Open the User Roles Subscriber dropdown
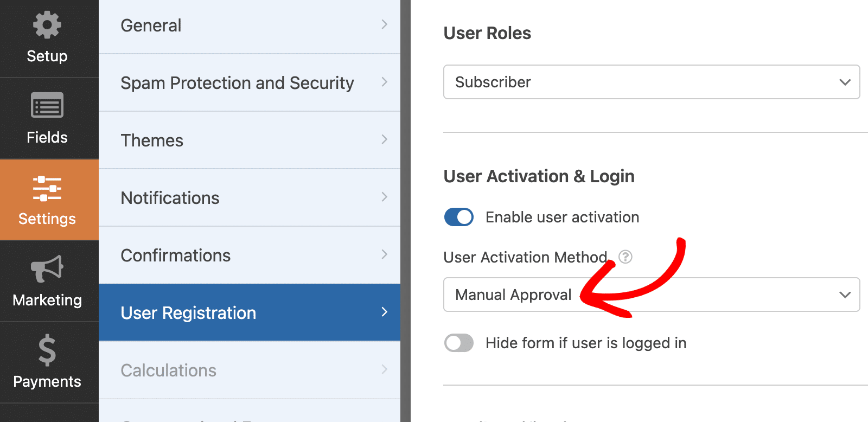Viewport: 868px width, 422px height. 652,82
